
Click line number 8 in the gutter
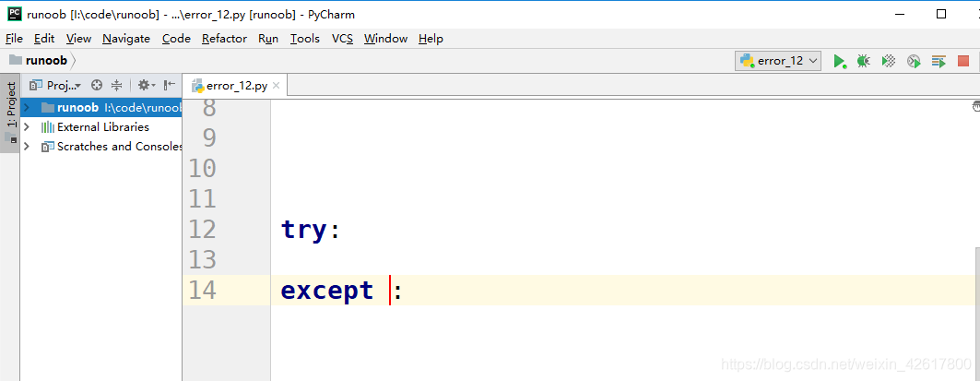coord(208,108)
